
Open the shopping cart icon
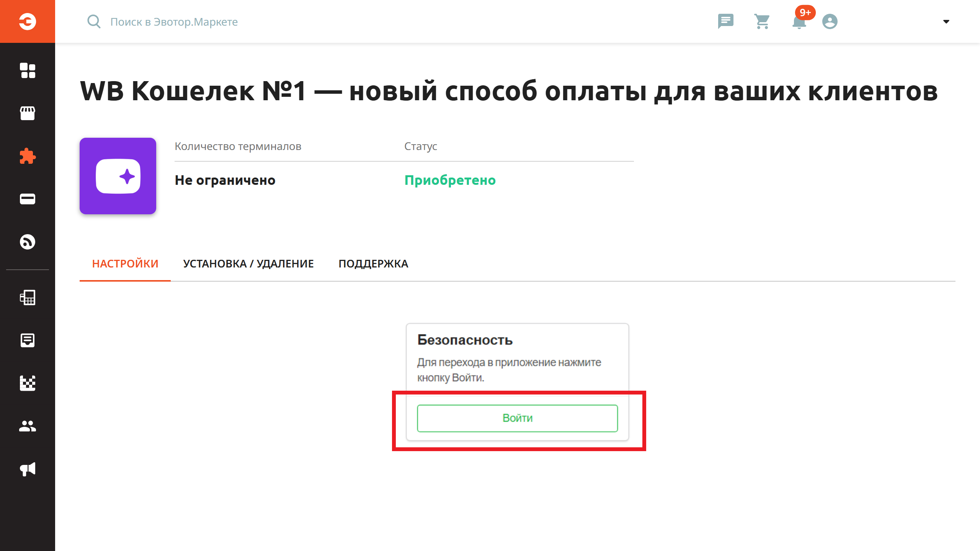coord(762,21)
